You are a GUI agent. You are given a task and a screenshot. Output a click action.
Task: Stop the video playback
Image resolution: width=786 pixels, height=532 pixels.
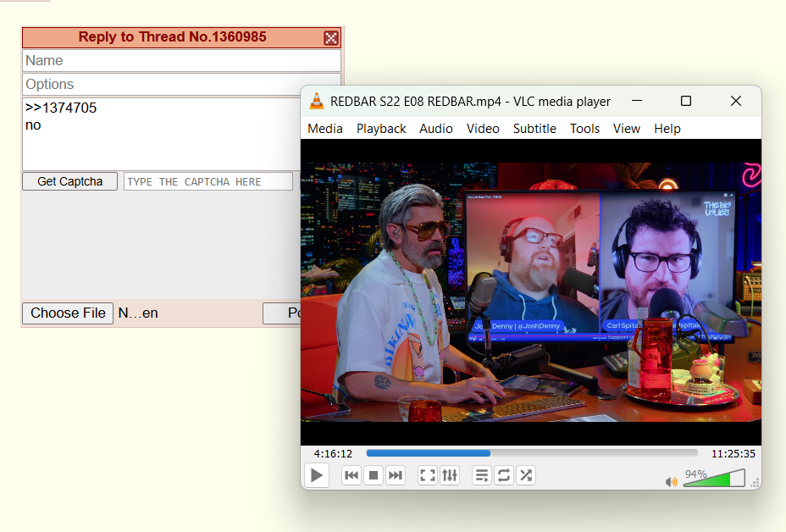point(374,475)
